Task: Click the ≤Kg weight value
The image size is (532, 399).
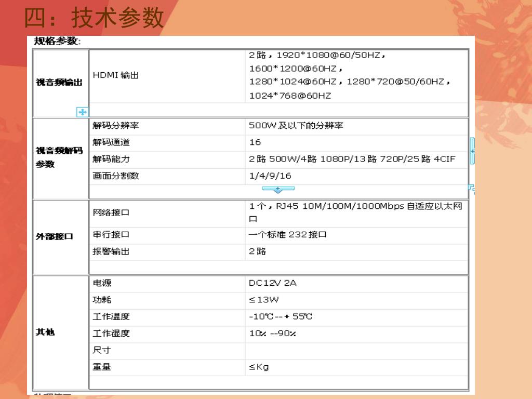Action: pos(259,367)
